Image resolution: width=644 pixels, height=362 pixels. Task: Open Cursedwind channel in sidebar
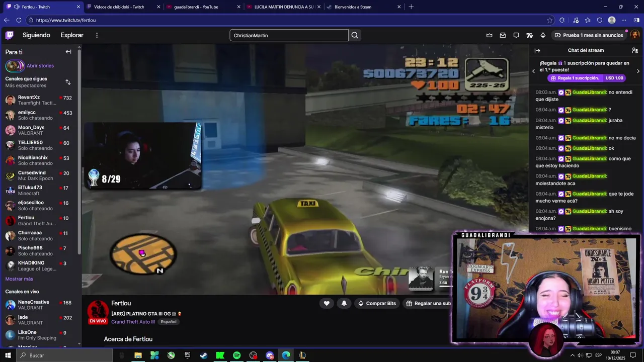(x=40, y=175)
